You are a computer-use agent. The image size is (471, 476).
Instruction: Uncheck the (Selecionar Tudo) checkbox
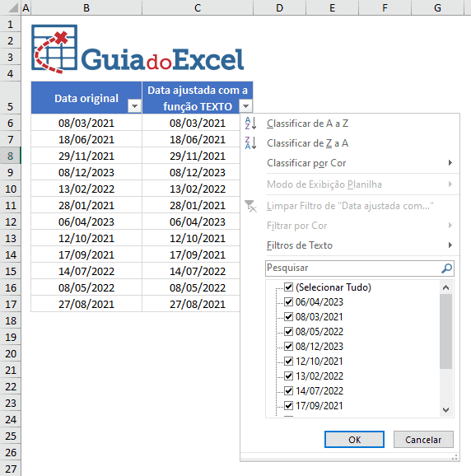point(288,287)
